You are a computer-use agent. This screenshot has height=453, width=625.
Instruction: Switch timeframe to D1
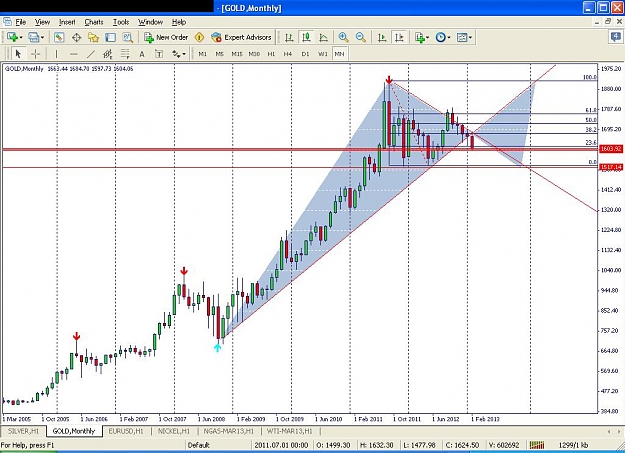click(305, 54)
